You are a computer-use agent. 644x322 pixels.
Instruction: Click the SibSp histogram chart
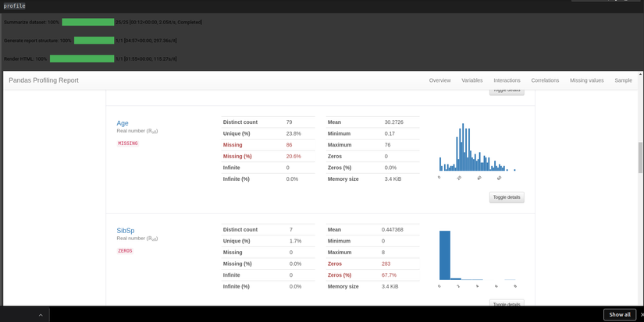[x=477, y=258]
